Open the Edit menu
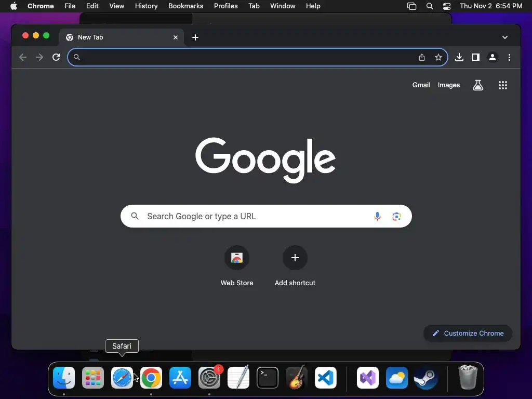532x399 pixels. (92, 6)
